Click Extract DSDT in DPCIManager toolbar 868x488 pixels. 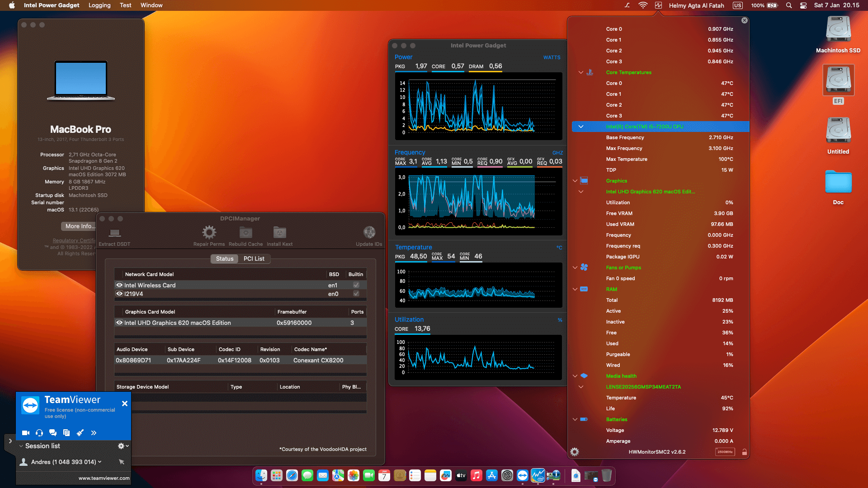114,236
